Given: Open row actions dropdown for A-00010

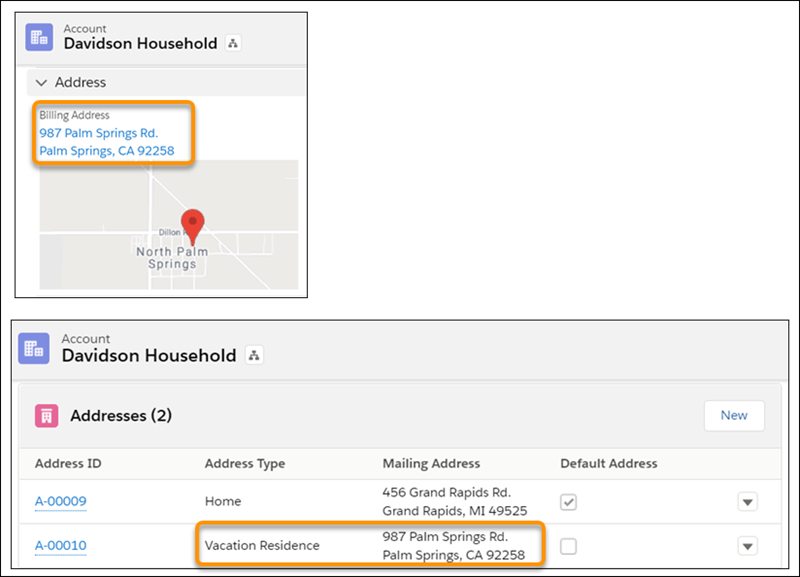Looking at the screenshot, I should coord(747,546).
